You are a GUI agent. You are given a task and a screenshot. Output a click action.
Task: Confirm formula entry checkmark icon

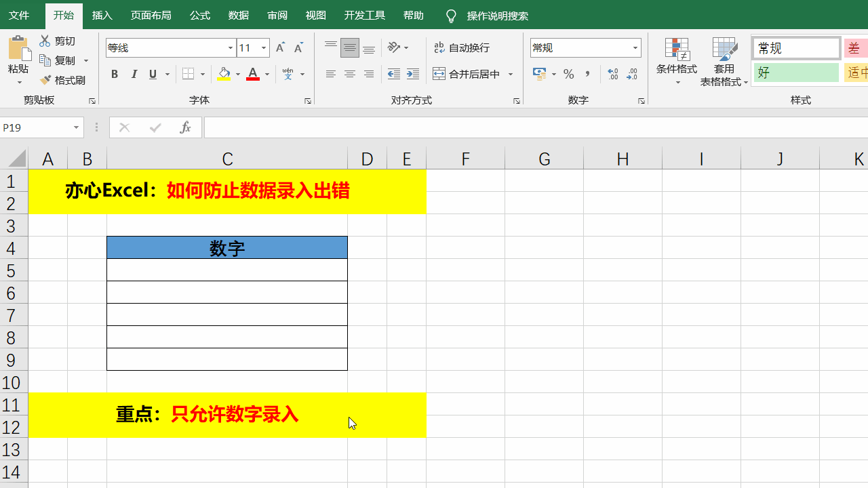[x=155, y=127]
